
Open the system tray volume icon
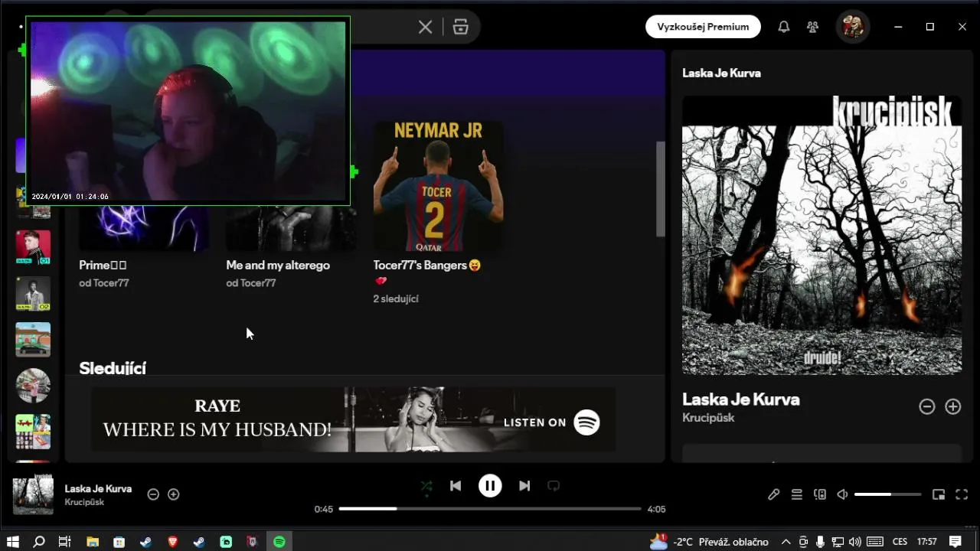tap(855, 542)
